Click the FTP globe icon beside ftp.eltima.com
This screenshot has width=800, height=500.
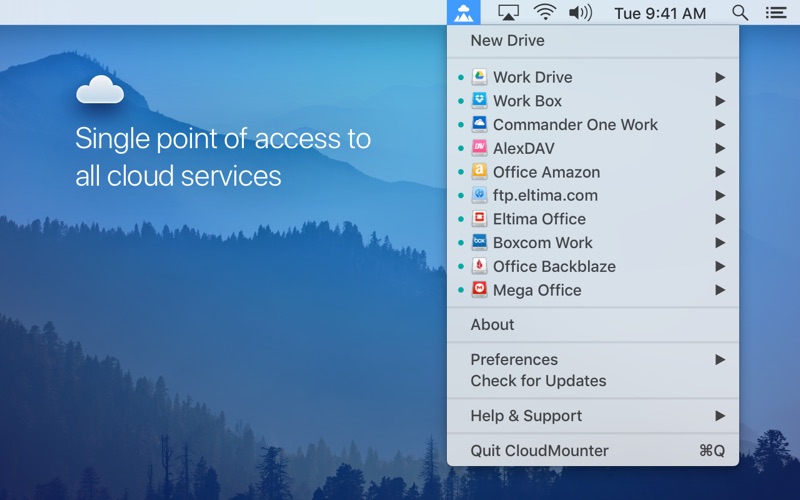[479, 195]
